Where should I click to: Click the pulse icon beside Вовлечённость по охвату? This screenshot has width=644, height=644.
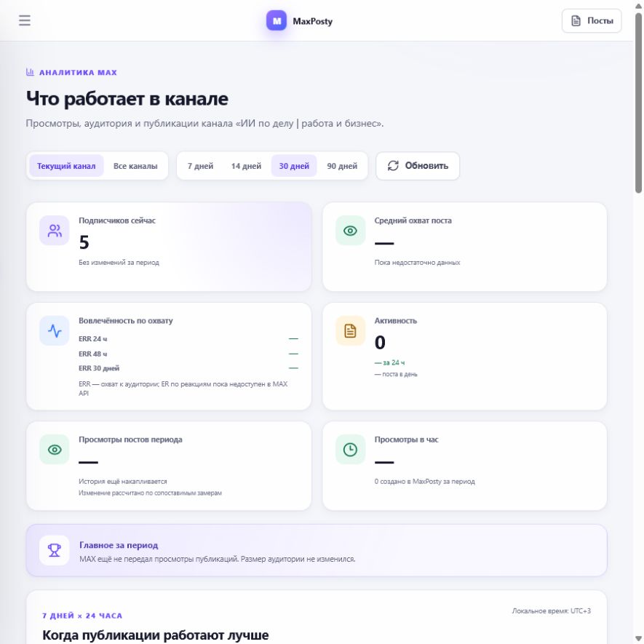(55, 330)
